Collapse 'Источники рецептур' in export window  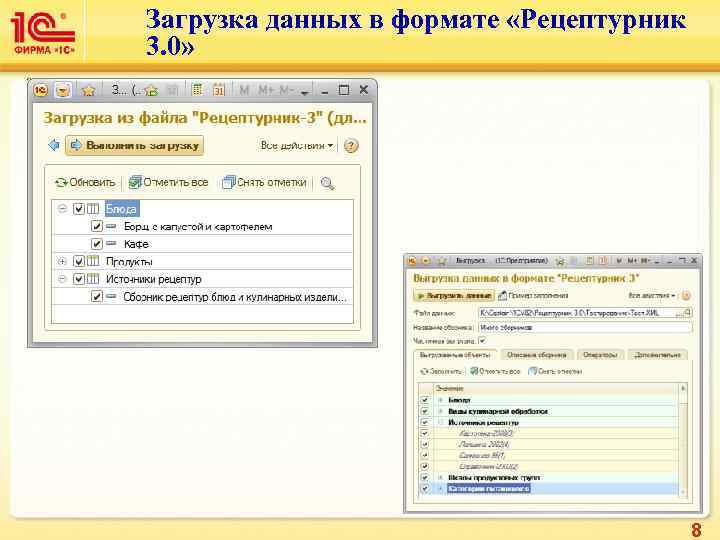click(x=440, y=422)
